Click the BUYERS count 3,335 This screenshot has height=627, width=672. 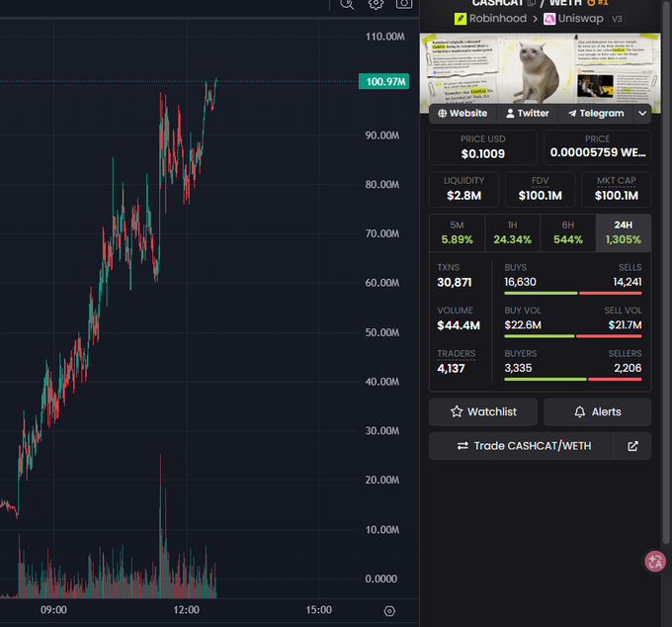click(x=518, y=368)
